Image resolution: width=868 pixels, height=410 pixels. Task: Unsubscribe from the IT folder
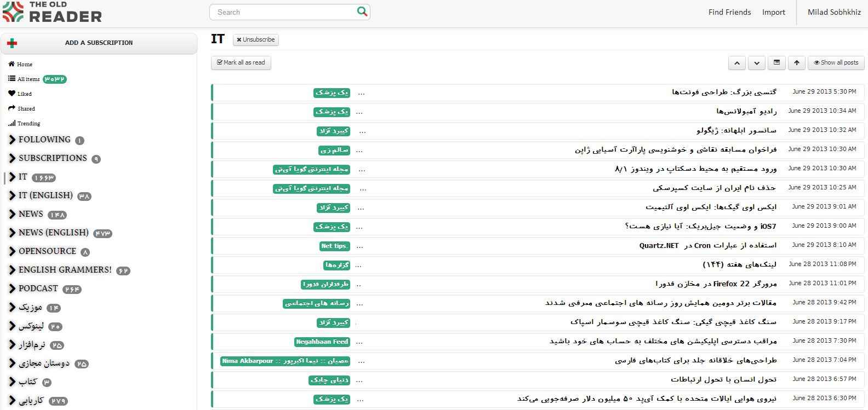(x=256, y=39)
